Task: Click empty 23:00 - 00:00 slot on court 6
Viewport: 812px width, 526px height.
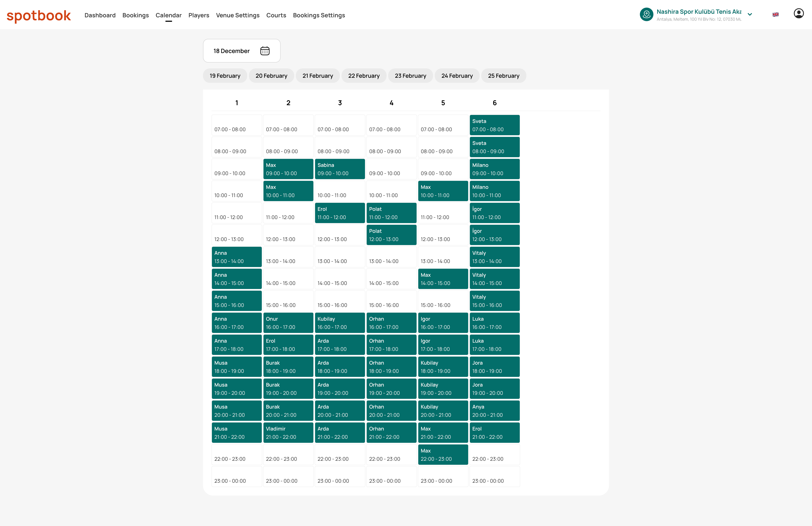Action: pyautogui.click(x=494, y=477)
